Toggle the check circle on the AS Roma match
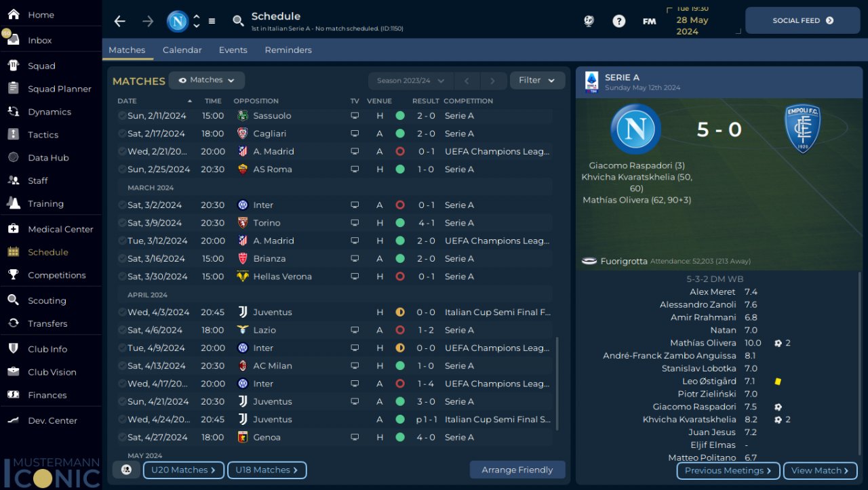The width and height of the screenshot is (868, 490). pos(122,169)
